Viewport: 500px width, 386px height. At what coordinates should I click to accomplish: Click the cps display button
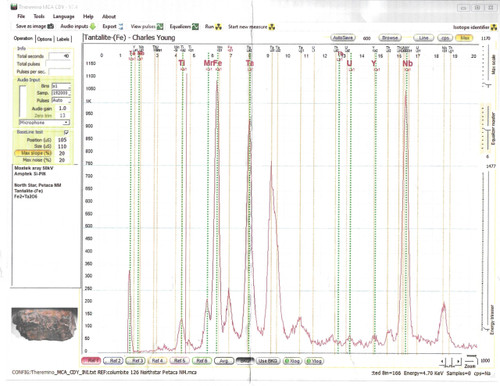[445, 38]
